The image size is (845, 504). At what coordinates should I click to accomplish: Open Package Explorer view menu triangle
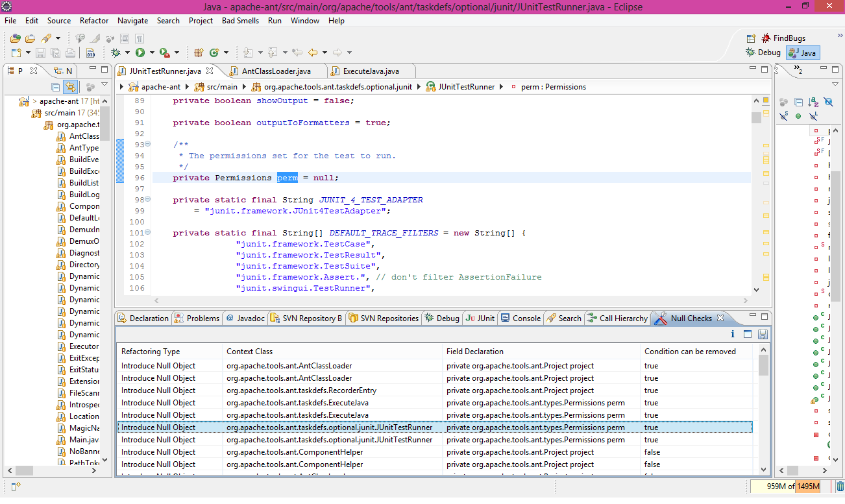pos(104,84)
